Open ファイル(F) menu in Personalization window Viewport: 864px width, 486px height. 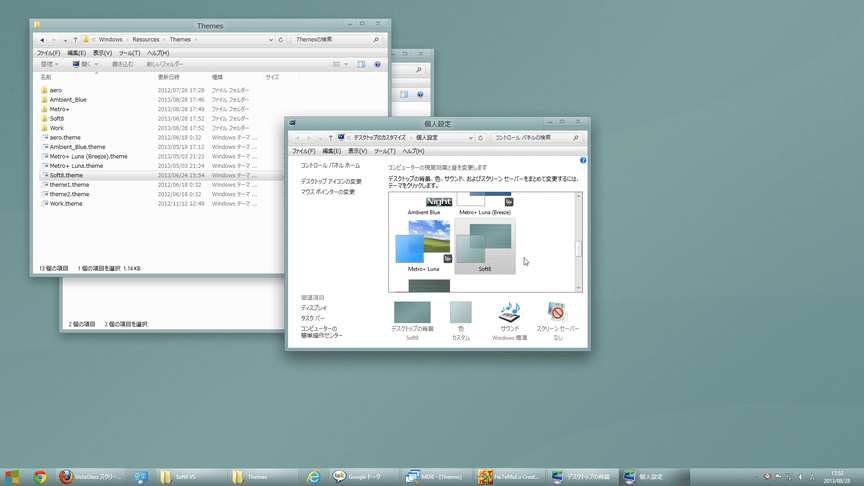tap(304, 151)
